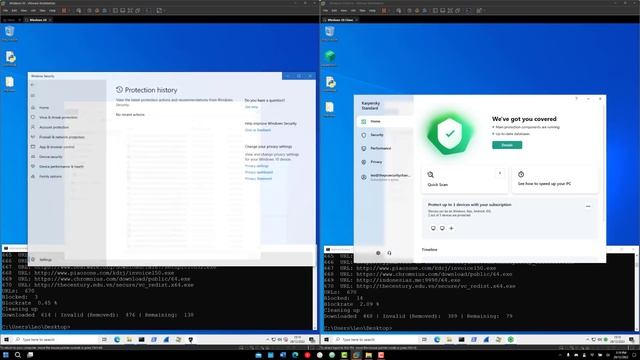Open the green Kaspersky desktop shortcut
Viewport: 640px width, 360px height.
point(329,58)
